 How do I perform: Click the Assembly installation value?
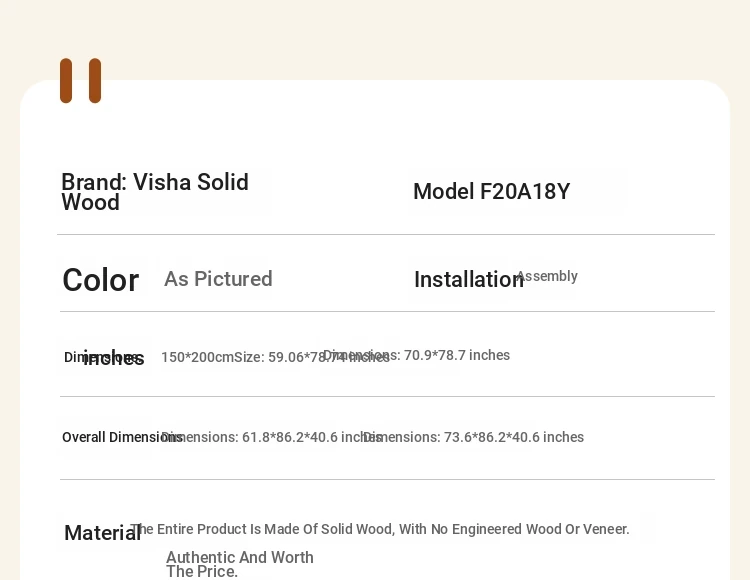tap(547, 276)
